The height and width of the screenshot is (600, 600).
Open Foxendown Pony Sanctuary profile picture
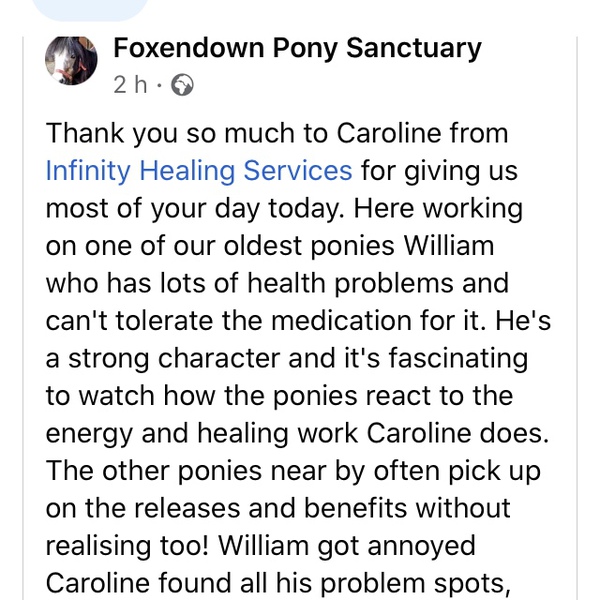[x=71, y=62]
